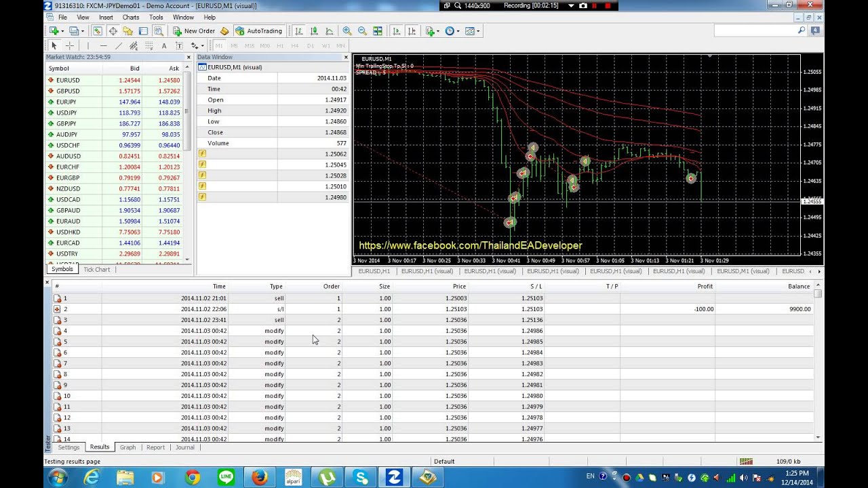This screenshot has width=868, height=488.
Task: Select the EURUSD row in Market Watch
Action: (114, 80)
